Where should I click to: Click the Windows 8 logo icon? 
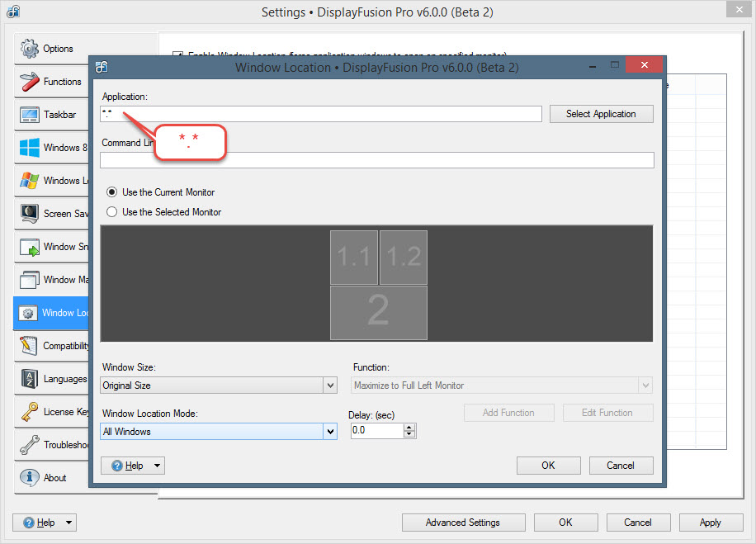tap(30, 148)
